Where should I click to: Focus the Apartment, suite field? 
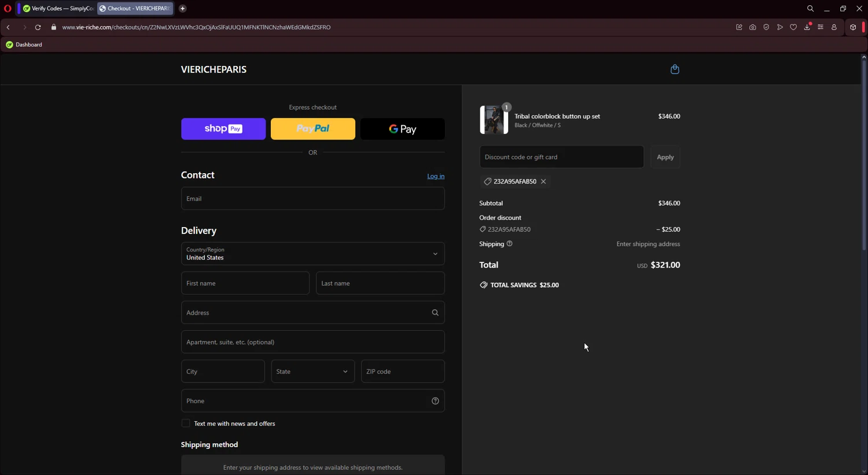(x=313, y=342)
